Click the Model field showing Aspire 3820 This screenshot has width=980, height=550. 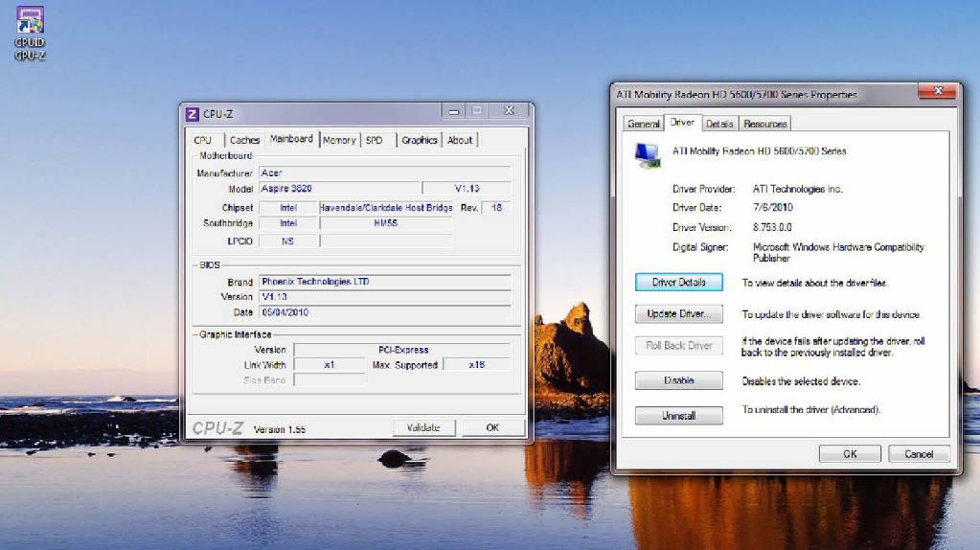[x=339, y=189]
